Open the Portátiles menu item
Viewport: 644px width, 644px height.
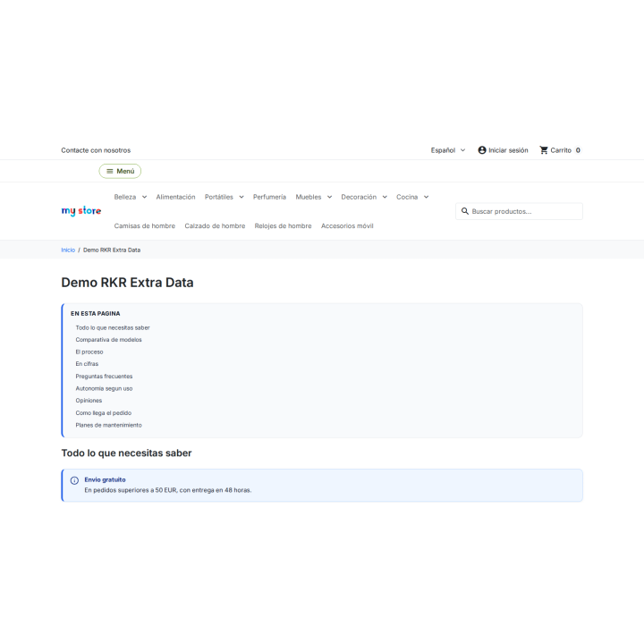point(219,197)
